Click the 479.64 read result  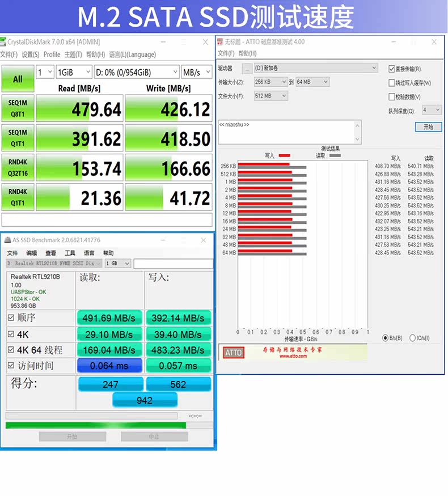point(79,108)
